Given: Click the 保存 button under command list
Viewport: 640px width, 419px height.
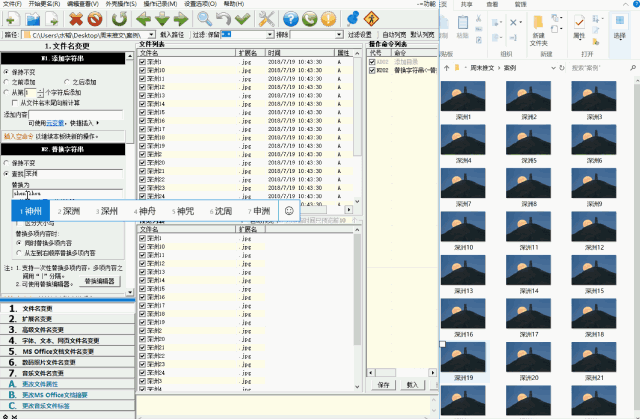Looking at the screenshot, I should pyautogui.click(x=384, y=383).
